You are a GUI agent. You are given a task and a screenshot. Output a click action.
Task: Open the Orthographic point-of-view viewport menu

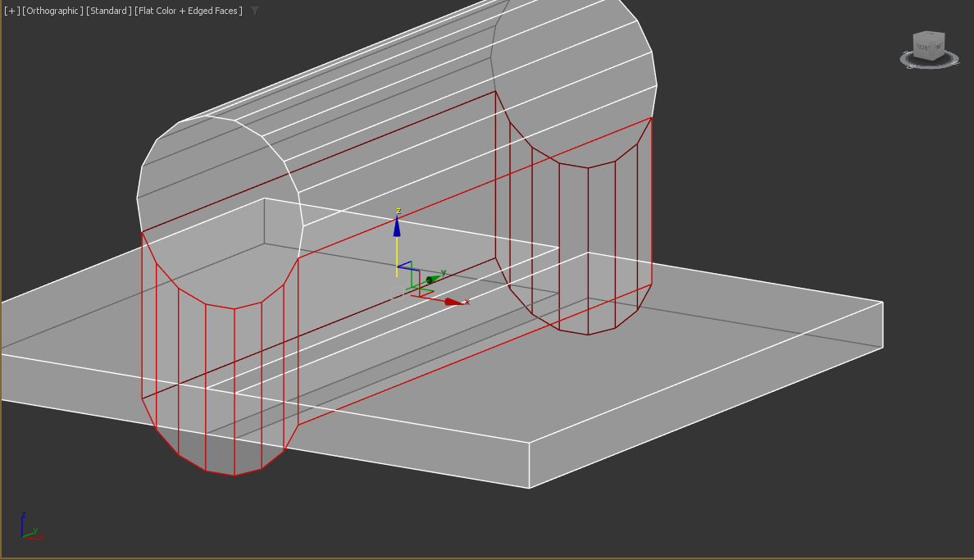52,11
